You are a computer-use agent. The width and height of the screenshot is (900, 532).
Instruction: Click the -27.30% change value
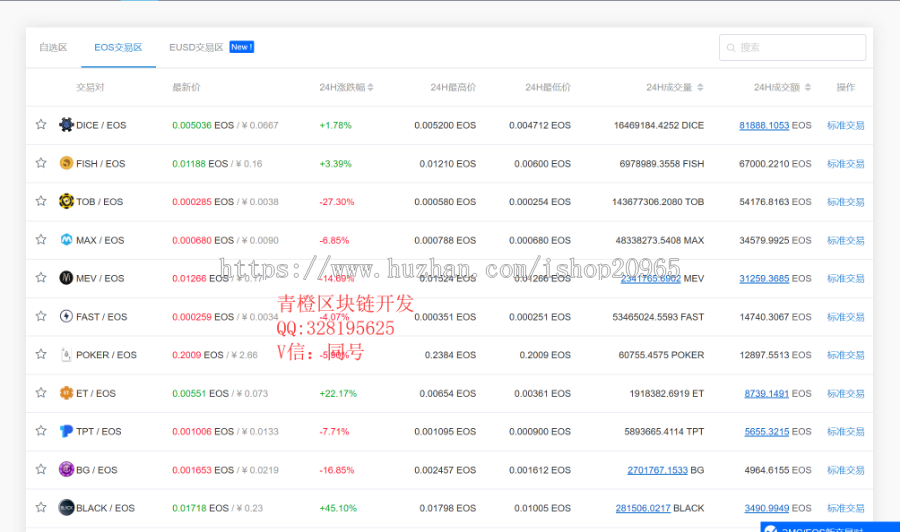pos(336,201)
